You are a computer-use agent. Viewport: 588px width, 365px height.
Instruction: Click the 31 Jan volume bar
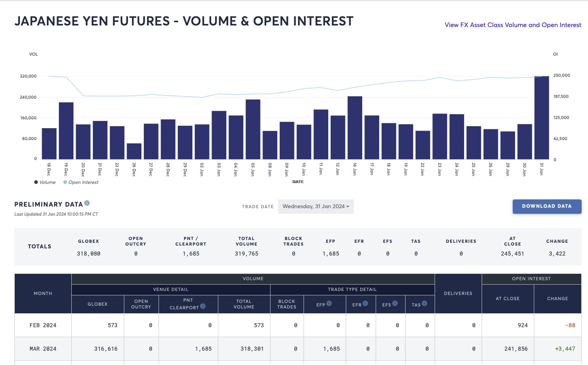[541, 118]
